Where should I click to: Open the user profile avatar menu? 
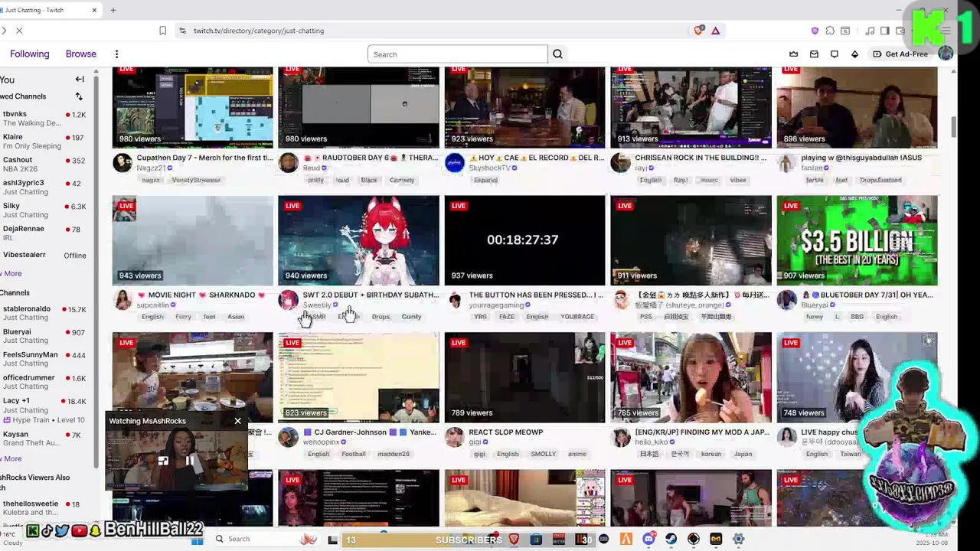point(946,54)
